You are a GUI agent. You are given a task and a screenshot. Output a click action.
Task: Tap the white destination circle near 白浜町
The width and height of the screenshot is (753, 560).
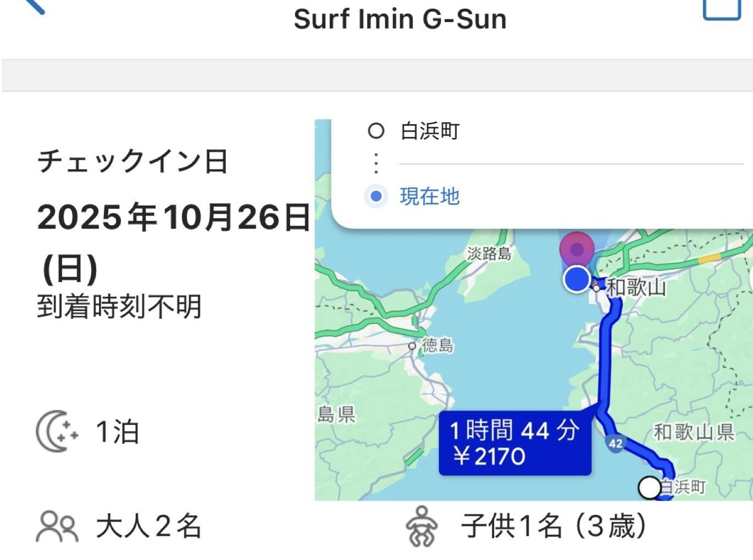649,487
